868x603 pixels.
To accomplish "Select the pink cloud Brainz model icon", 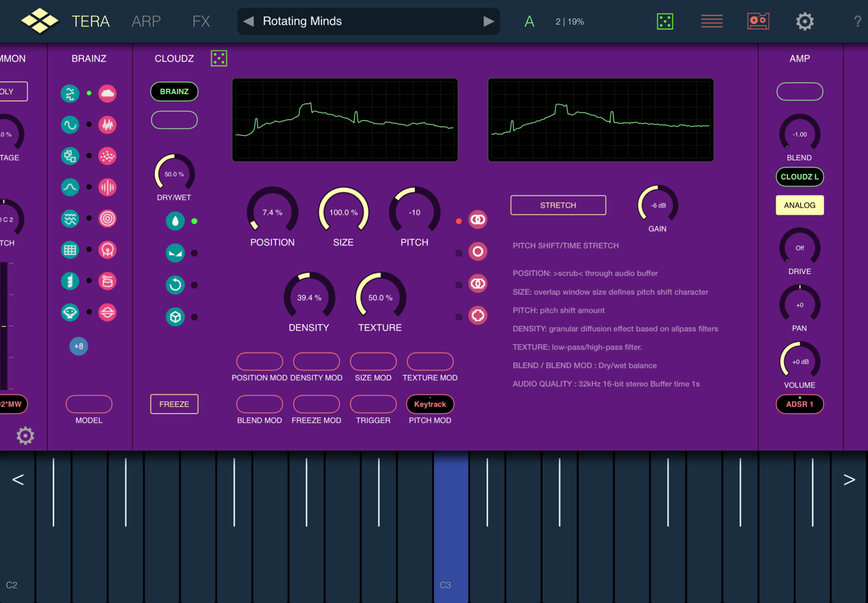I will pos(107,94).
